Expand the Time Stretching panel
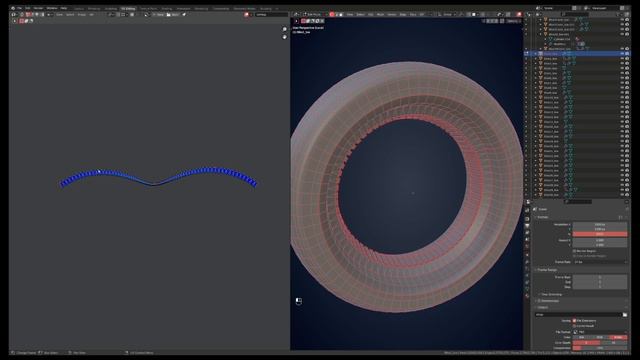This screenshot has height=360, width=640. click(551, 294)
